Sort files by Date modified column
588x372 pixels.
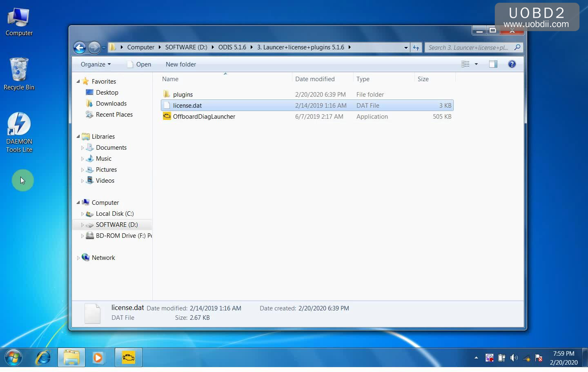tap(315, 79)
